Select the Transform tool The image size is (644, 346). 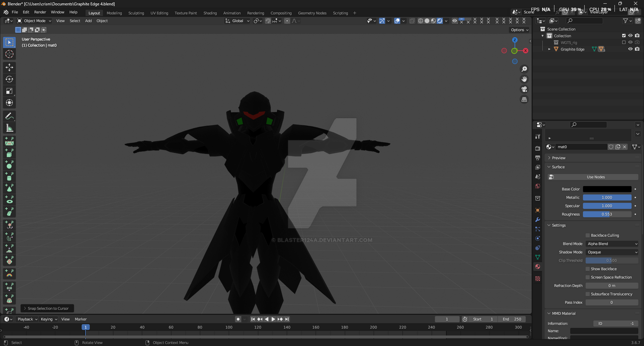coord(9,103)
